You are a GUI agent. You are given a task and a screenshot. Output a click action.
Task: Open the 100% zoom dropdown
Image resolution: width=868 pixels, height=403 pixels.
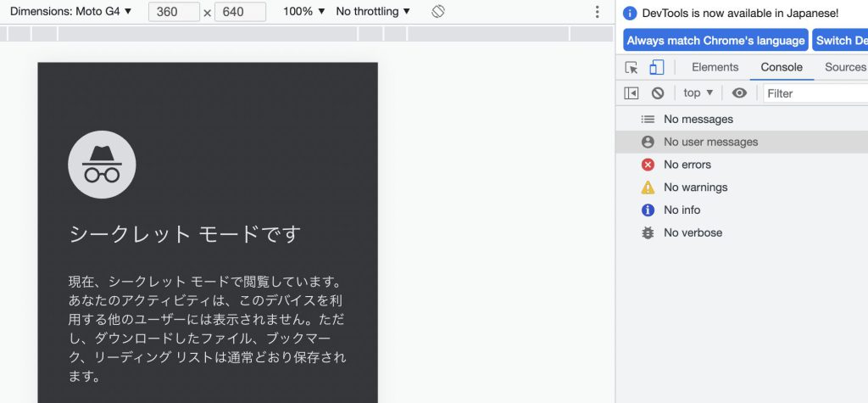click(304, 11)
